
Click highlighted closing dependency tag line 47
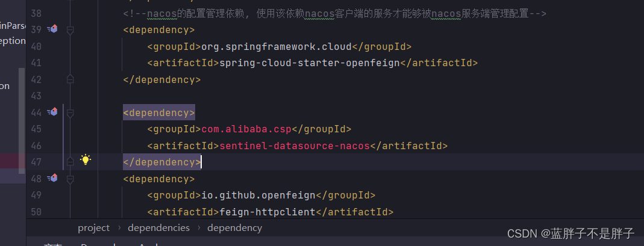point(162,162)
